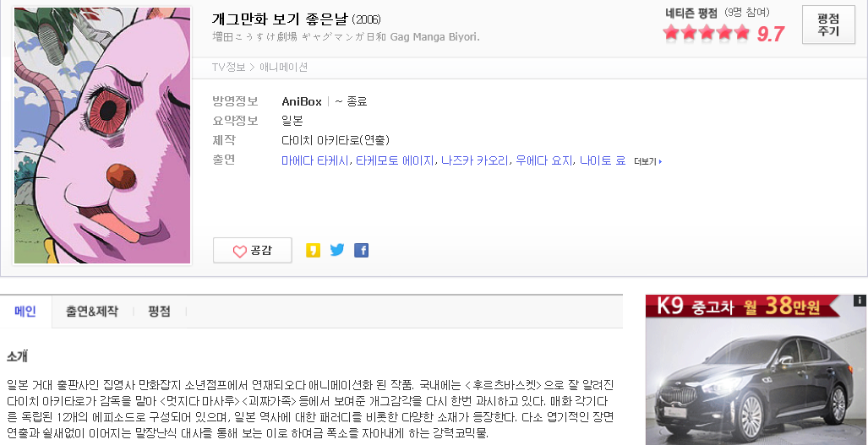Viewport: 868px width, 445px height.
Task: Click the red star rating display
Action: pos(707,33)
